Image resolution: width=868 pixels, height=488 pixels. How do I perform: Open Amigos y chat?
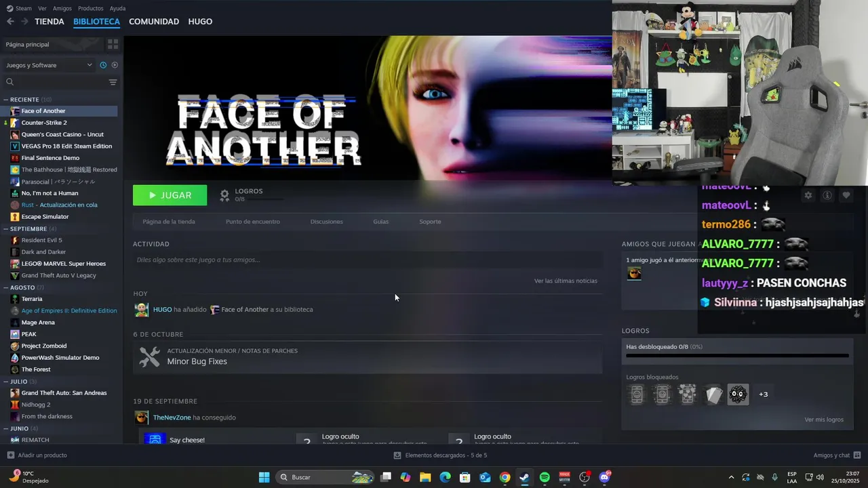[837, 455]
